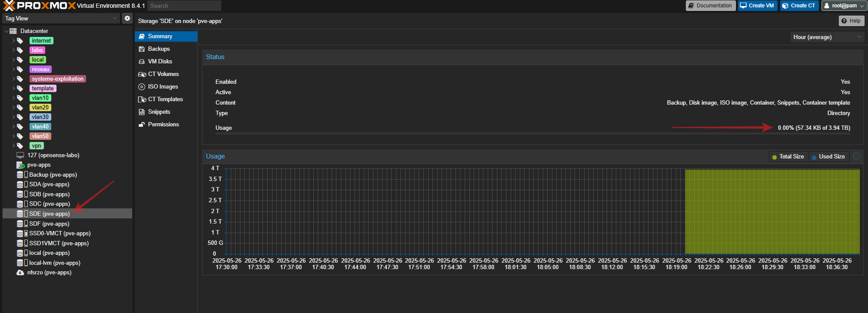Click the Proxmox logo in header
868x313 pixels.
point(39,6)
